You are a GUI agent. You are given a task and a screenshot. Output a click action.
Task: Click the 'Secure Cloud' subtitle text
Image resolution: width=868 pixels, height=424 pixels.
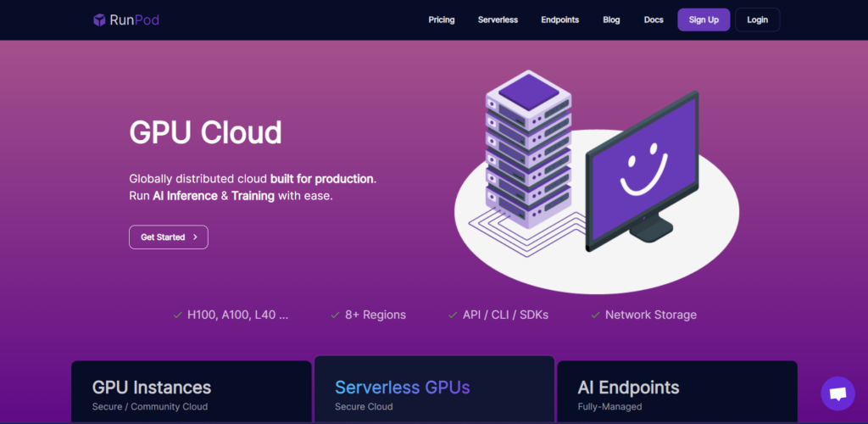pos(364,407)
